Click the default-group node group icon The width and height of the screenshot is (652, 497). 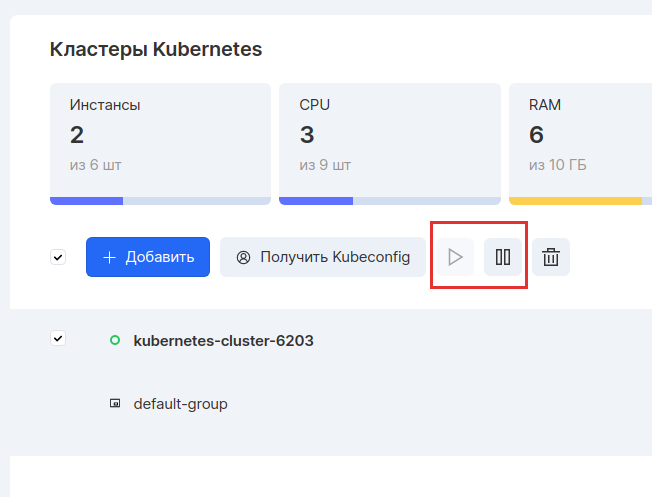click(x=115, y=403)
